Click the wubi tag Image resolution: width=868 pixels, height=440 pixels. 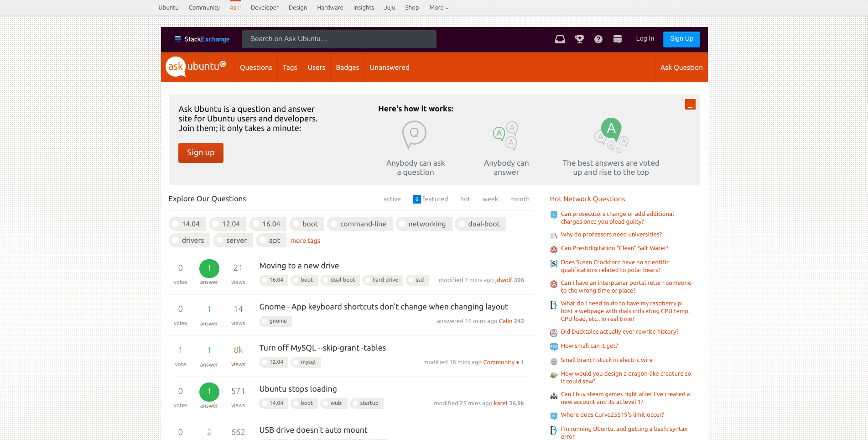coord(334,403)
